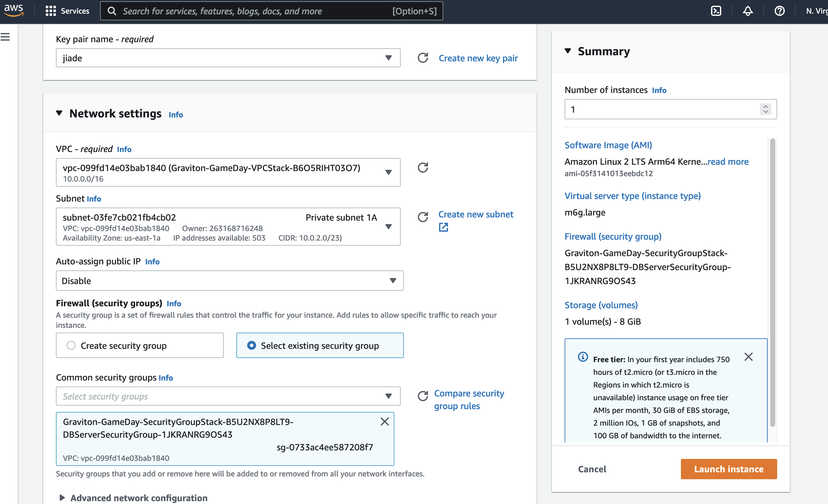This screenshot has height=504, width=828.
Task: Refresh the VPC list
Action: pyautogui.click(x=423, y=168)
